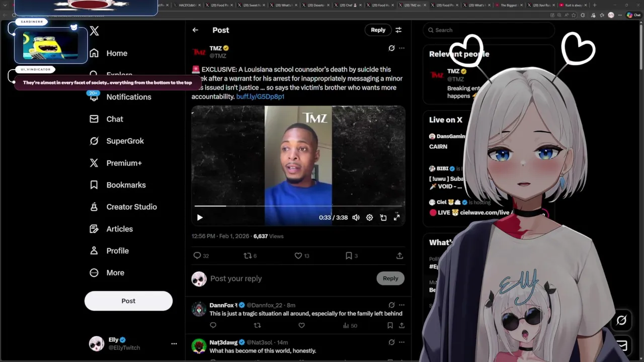Share DannFox's comment

coord(401,326)
